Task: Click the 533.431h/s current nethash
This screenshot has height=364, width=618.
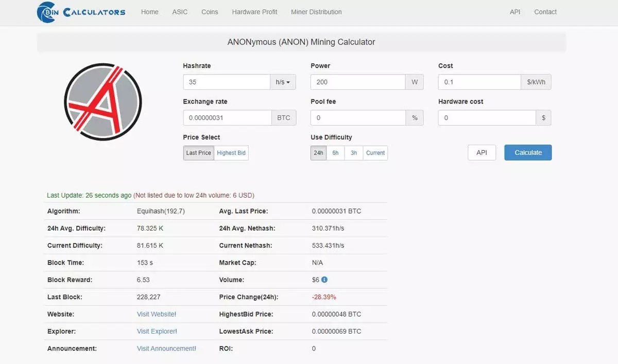Action: coord(328,246)
